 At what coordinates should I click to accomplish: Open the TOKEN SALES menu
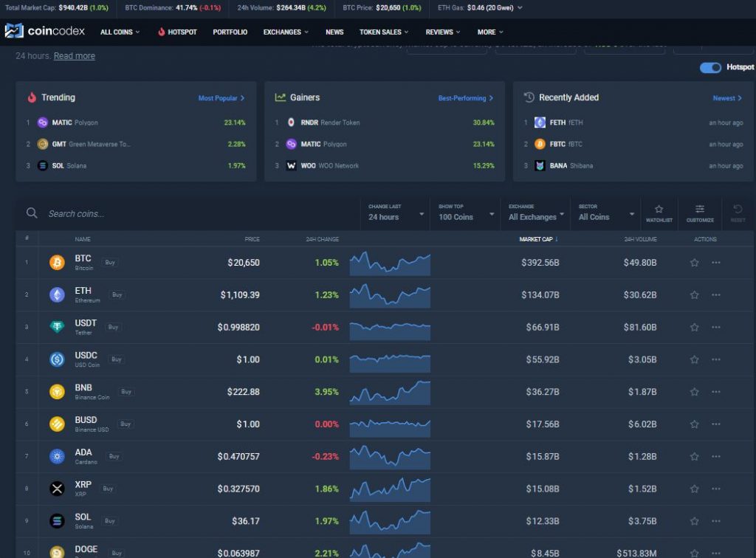pos(382,32)
